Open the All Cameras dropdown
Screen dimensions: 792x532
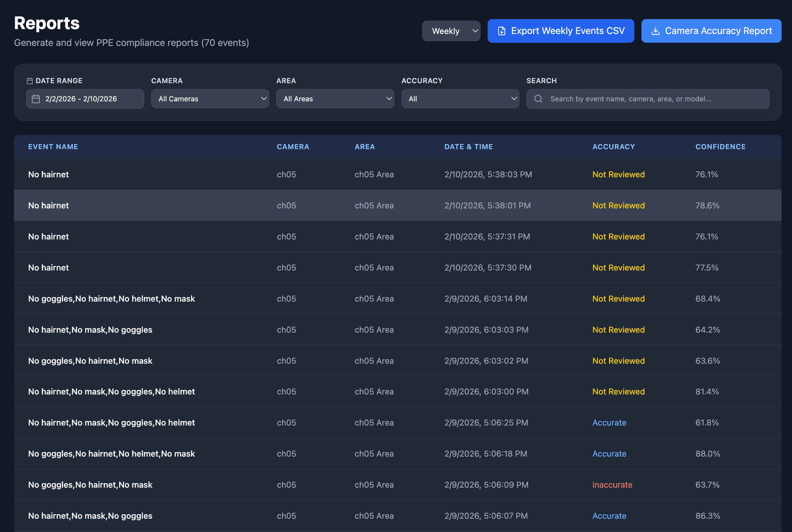point(210,99)
